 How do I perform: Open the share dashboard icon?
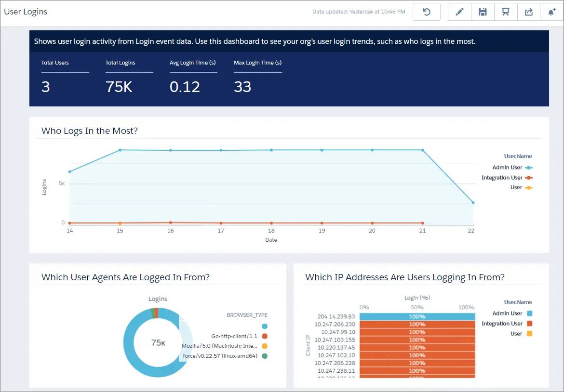point(528,12)
